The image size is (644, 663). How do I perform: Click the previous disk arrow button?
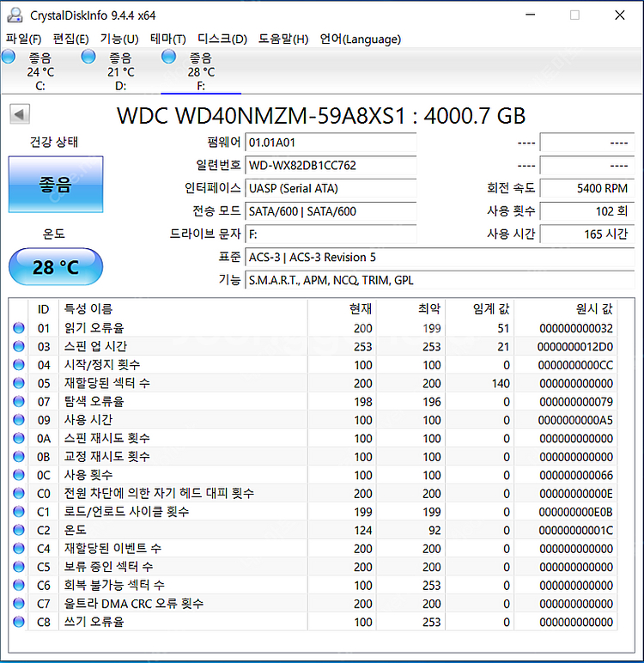[x=20, y=114]
